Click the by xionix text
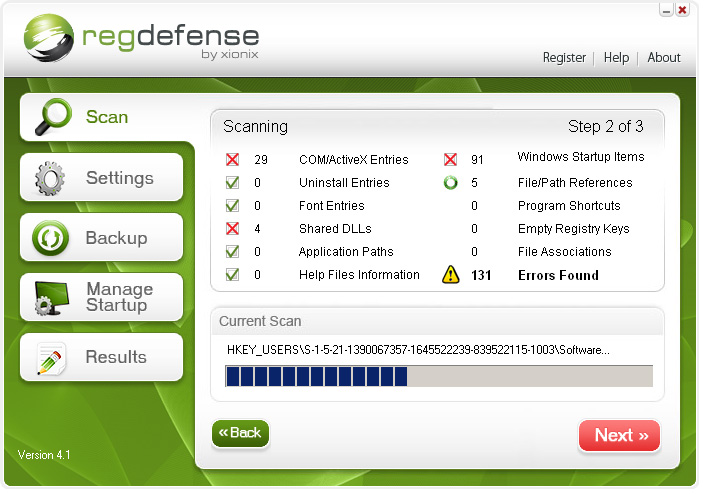The height and width of the screenshot is (494, 704). pyautogui.click(x=229, y=54)
